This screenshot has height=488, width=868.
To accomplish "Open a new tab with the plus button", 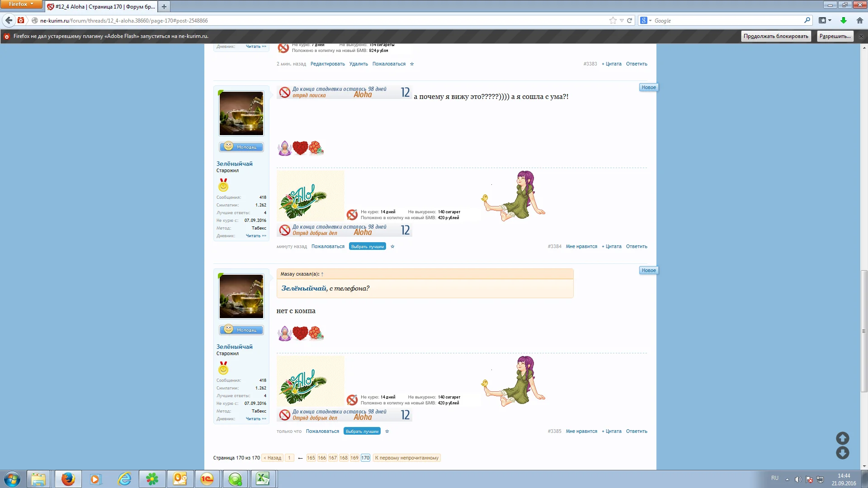I will tap(164, 6).
